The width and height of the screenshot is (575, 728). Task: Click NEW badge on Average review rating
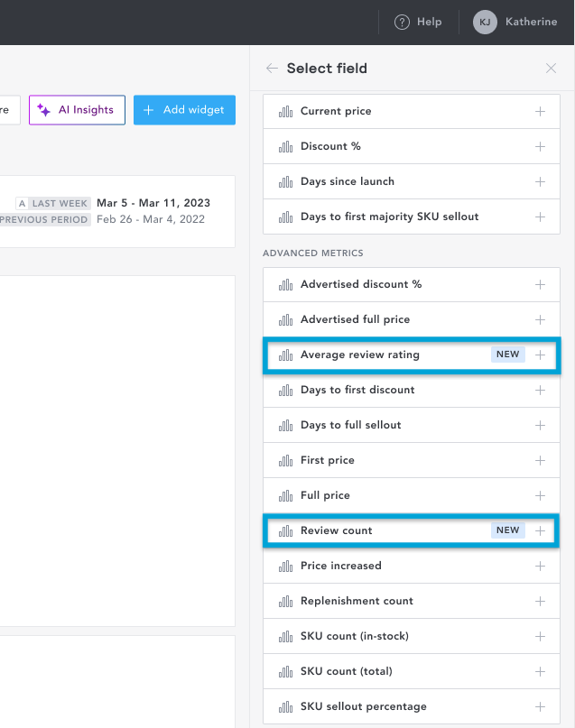507,355
